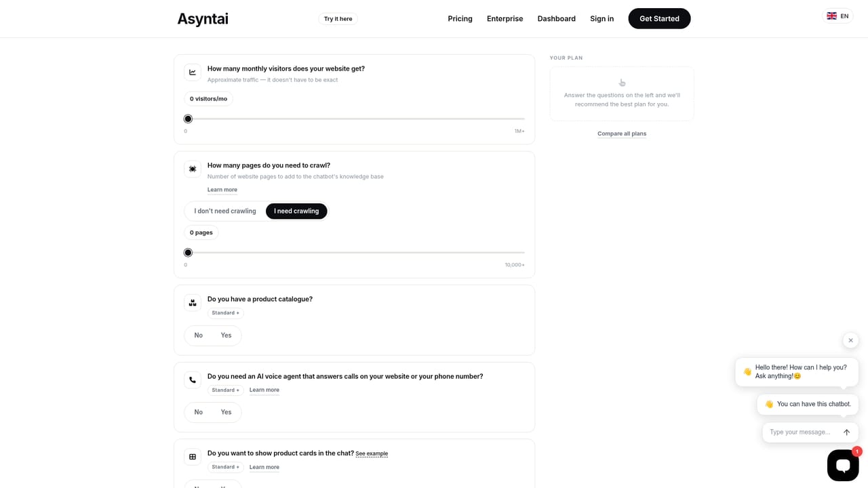The height and width of the screenshot is (488, 868).
Task: Choose No for AI voice agent
Action: coord(199,412)
